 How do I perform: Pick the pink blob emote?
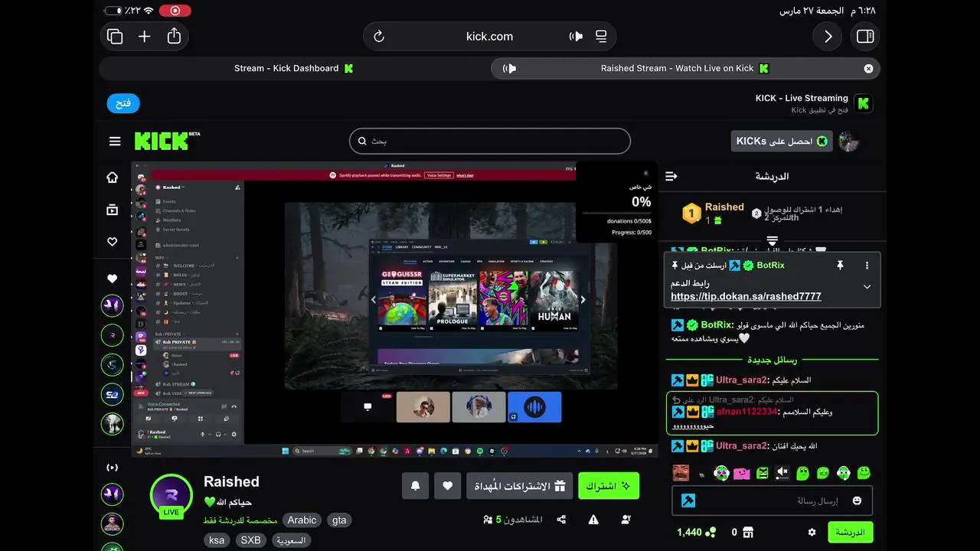pyautogui.click(x=741, y=473)
